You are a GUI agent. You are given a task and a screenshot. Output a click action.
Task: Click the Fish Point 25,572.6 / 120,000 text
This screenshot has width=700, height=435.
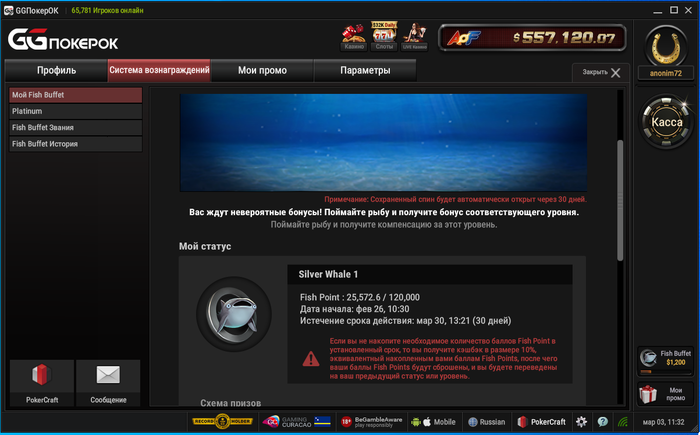coord(359,297)
